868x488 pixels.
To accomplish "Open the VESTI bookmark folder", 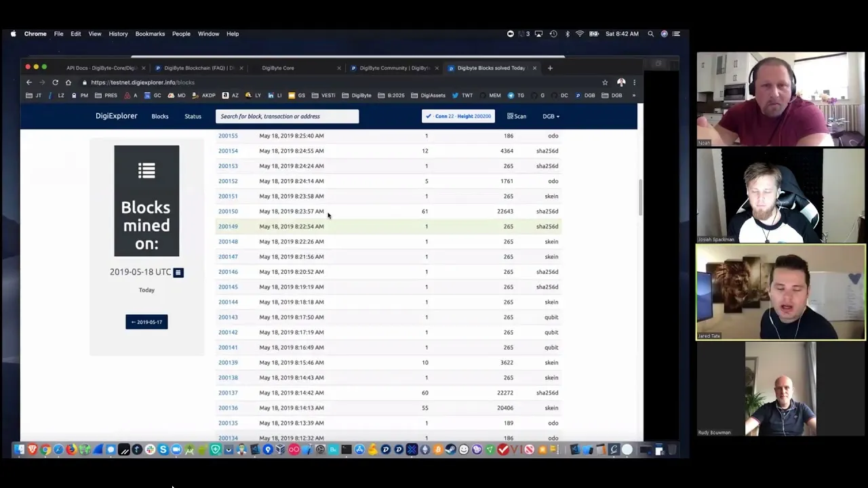I will pos(323,96).
